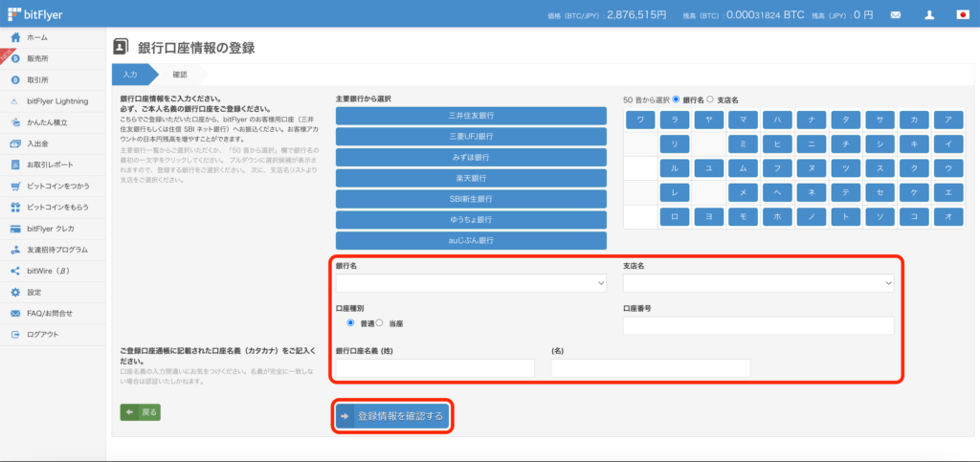Screen dimensions: 980x462
Task: Choose the 普通 account type radio
Action: (350, 322)
